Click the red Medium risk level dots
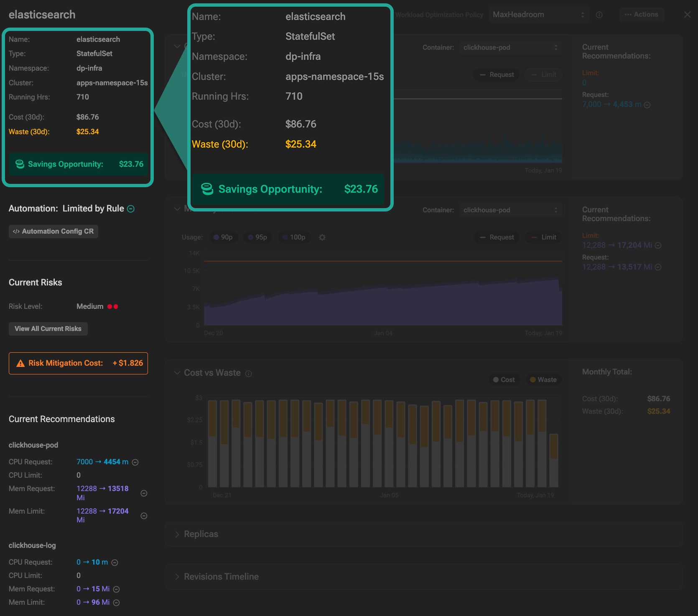The height and width of the screenshot is (616, 698). pyautogui.click(x=113, y=307)
